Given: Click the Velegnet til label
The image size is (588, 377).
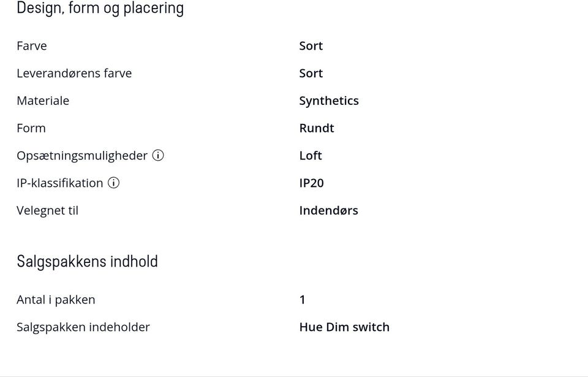Looking at the screenshot, I should point(48,211).
